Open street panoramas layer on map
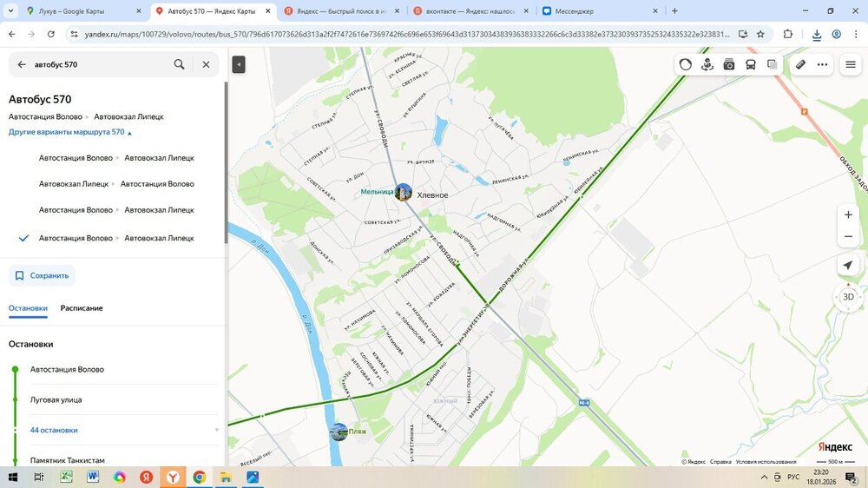 707,64
